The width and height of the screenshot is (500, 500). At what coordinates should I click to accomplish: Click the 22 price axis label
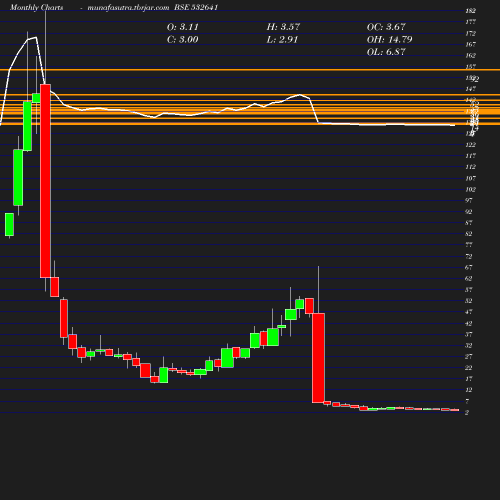(x=469, y=368)
